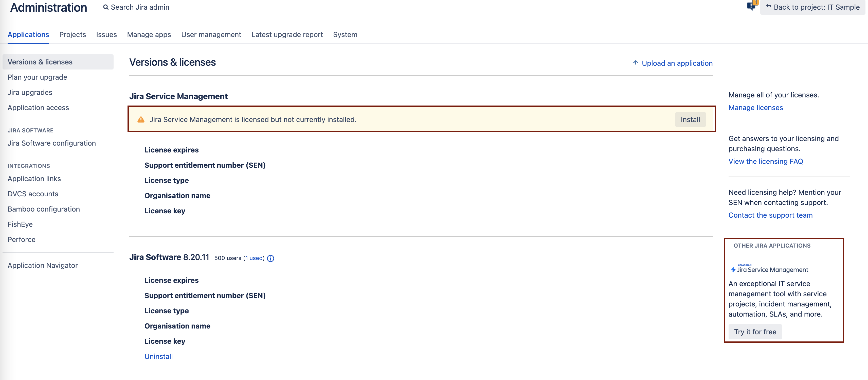The height and width of the screenshot is (380, 868).
Task: Click the warning triangle icon in banner
Action: coord(141,119)
